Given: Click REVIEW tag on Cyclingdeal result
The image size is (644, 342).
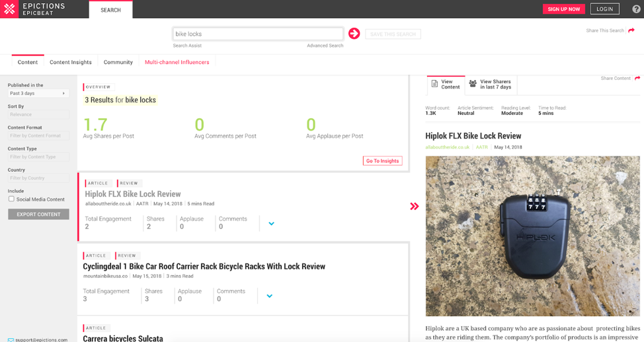Looking at the screenshot, I should (x=126, y=256).
